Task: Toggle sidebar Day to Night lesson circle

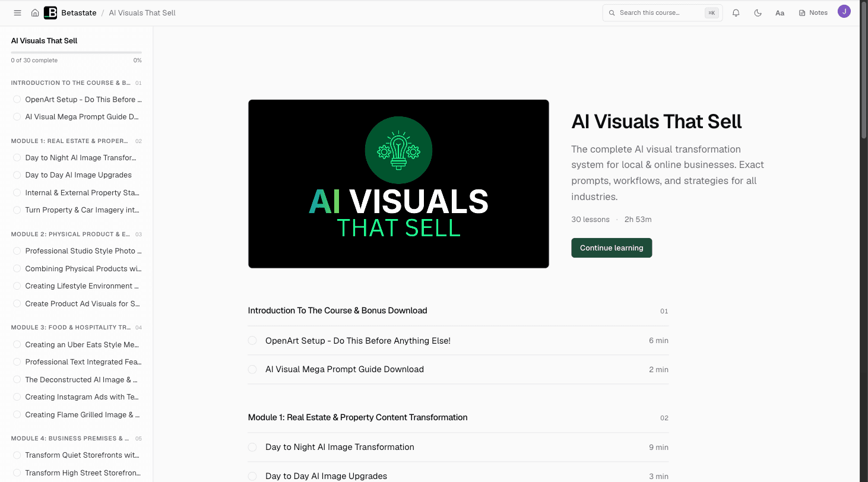Action: point(17,158)
